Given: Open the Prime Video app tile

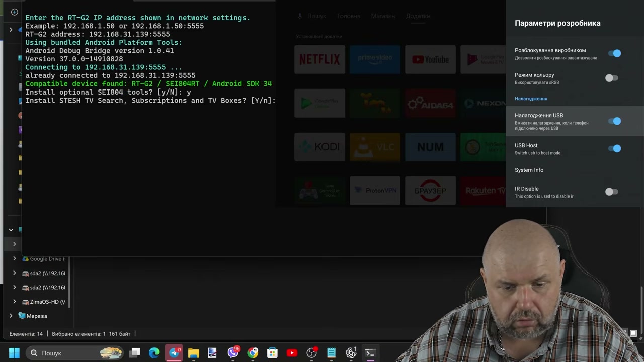Looking at the screenshot, I should pyautogui.click(x=375, y=60).
